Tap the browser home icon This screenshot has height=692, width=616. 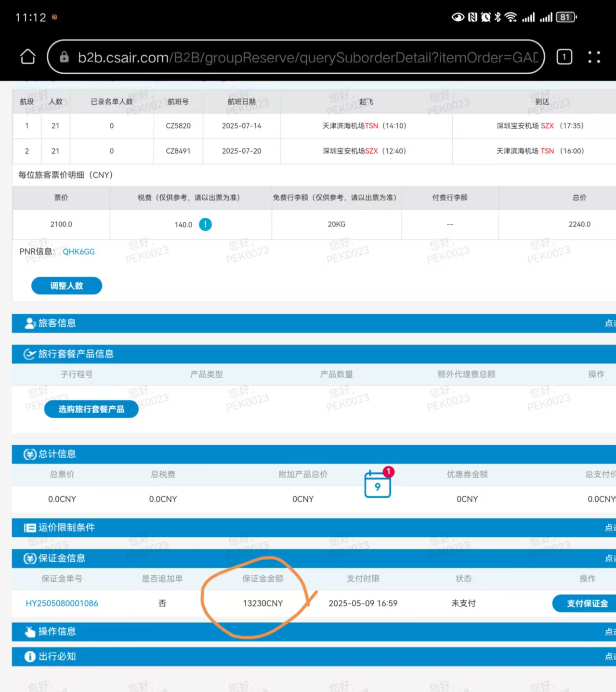28,57
